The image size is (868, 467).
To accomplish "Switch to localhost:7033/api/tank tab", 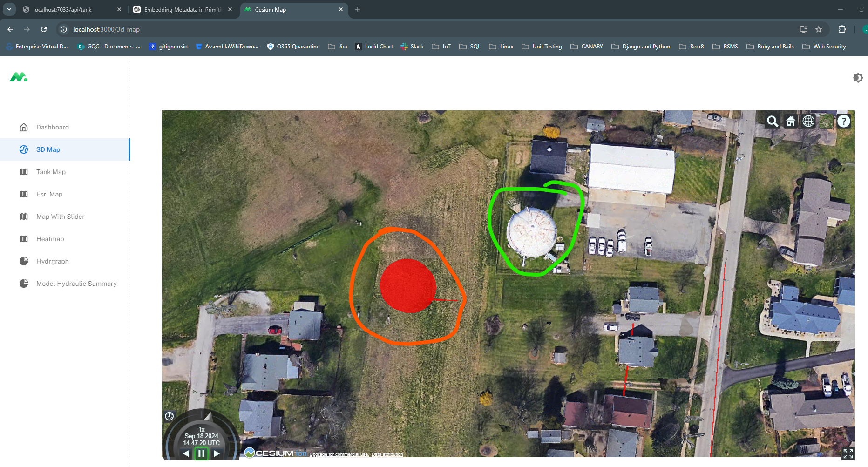I will (x=72, y=9).
